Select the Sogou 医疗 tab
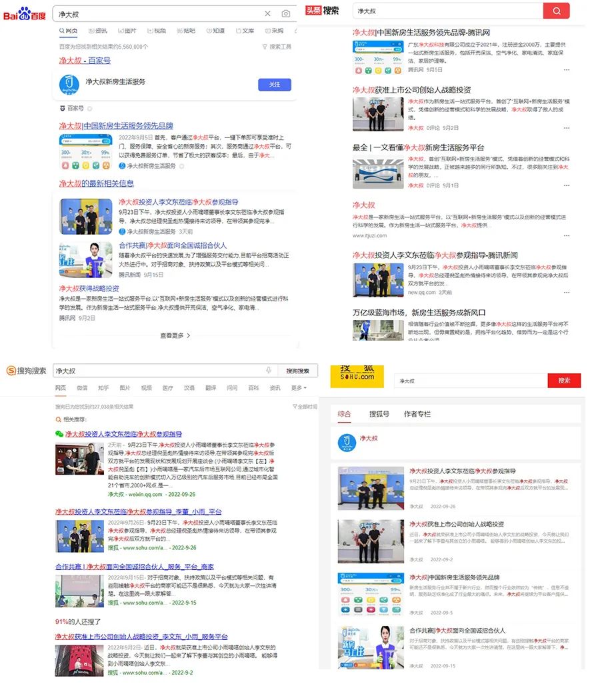Screen dimensions: 594x700 (x=168, y=388)
